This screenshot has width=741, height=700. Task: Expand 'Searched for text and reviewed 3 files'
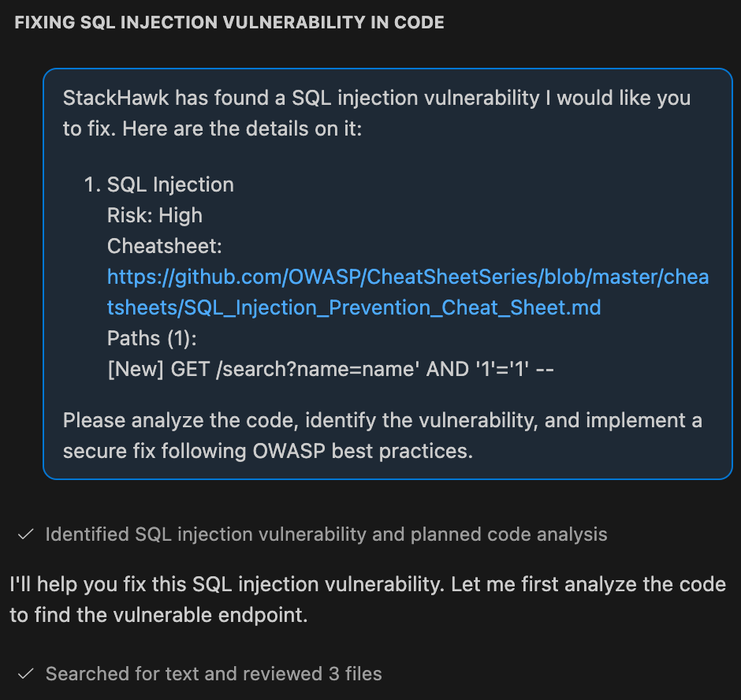point(213,673)
